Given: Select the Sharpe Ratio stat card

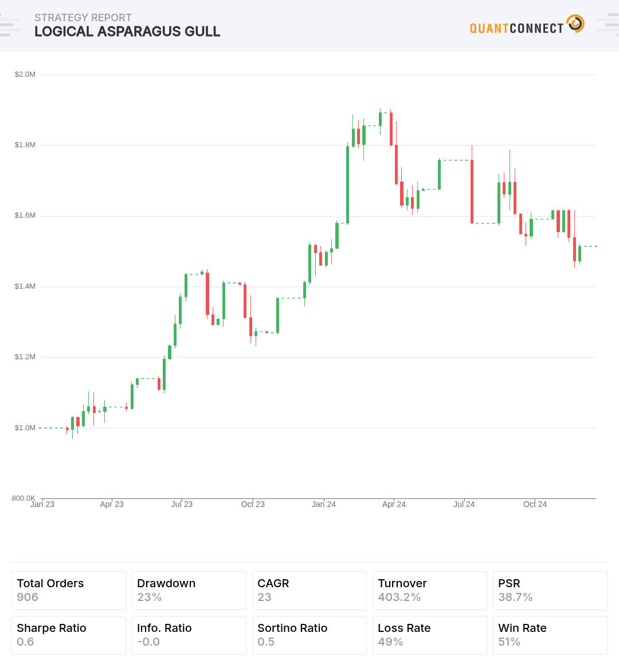Looking at the screenshot, I should pos(69,635).
